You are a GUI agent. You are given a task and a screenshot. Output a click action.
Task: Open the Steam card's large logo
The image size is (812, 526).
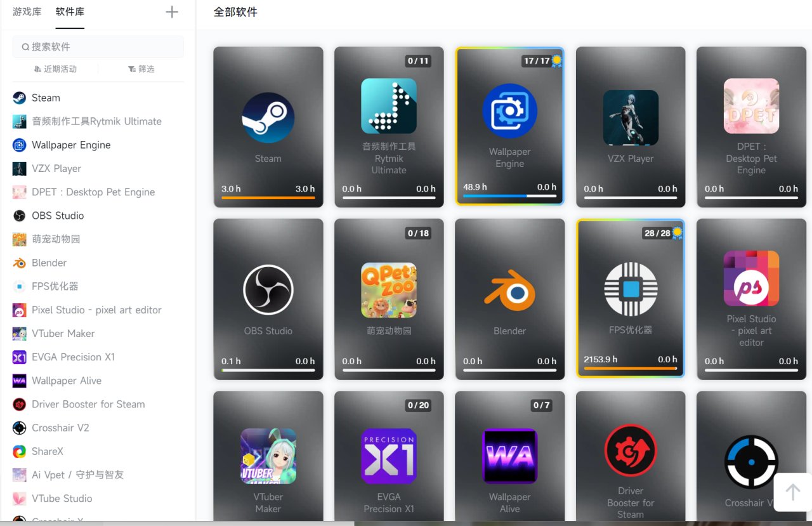click(268, 117)
